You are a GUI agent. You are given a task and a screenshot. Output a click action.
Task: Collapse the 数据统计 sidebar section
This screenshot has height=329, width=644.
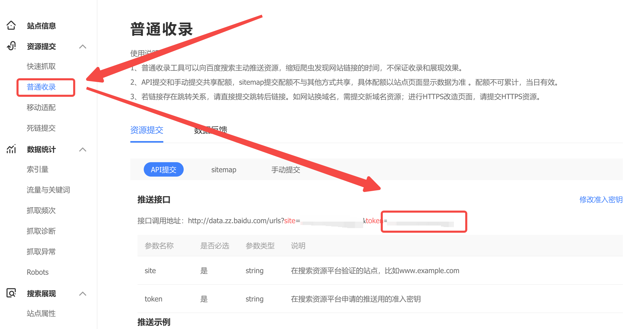click(83, 149)
